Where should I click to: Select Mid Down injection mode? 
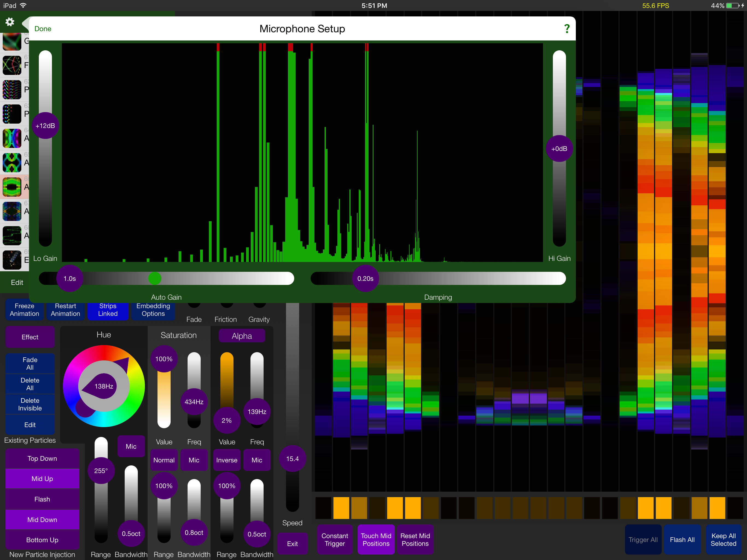coord(42,520)
